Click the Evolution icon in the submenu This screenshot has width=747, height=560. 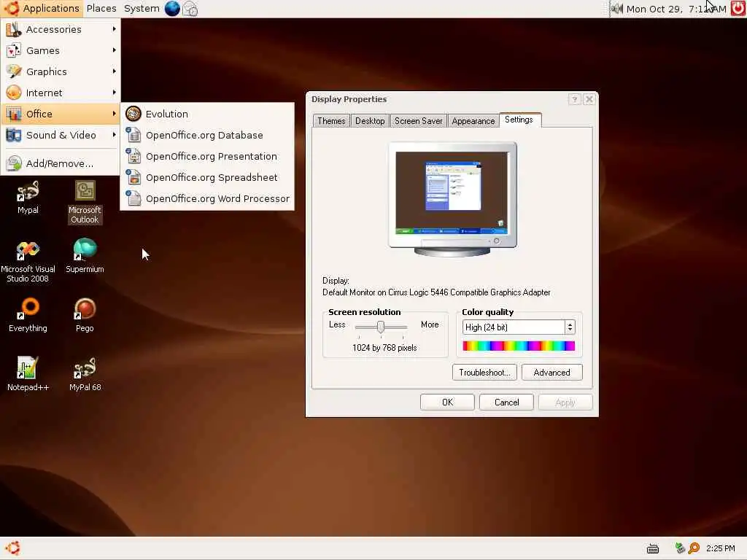(x=133, y=114)
